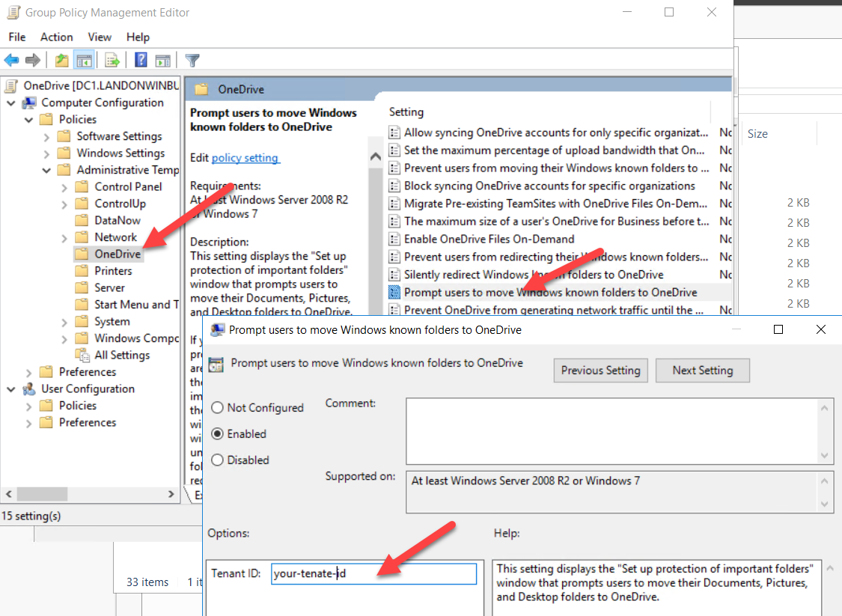Select the Enabled radio button
Viewport: 842px width, 616px height.
(x=217, y=433)
